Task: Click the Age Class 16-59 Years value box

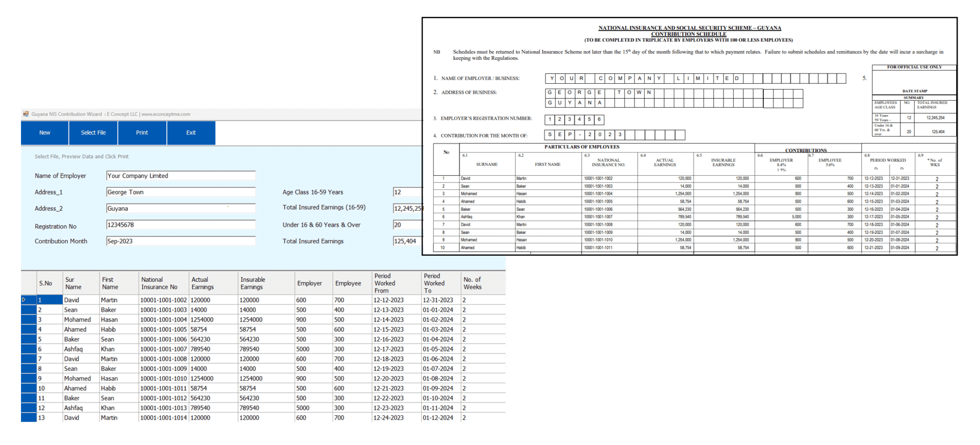Action: 407,192
